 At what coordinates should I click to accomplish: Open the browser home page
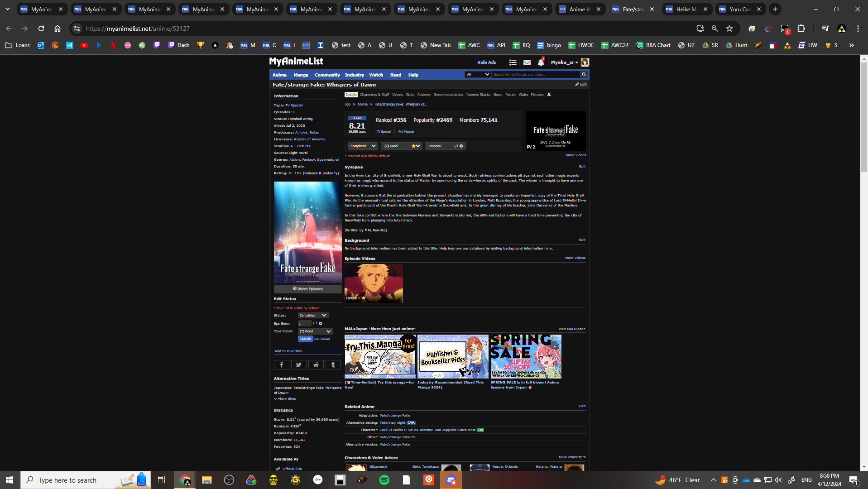[58, 29]
